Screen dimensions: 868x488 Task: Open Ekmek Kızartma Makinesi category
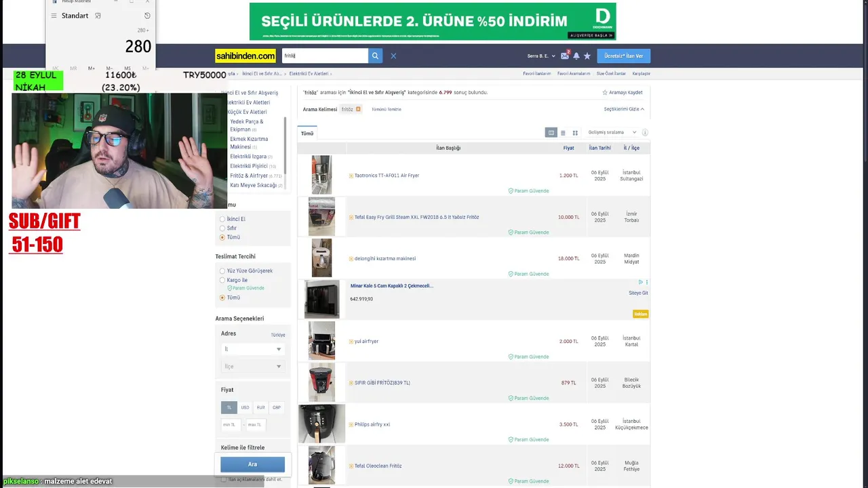click(x=249, y=143)
